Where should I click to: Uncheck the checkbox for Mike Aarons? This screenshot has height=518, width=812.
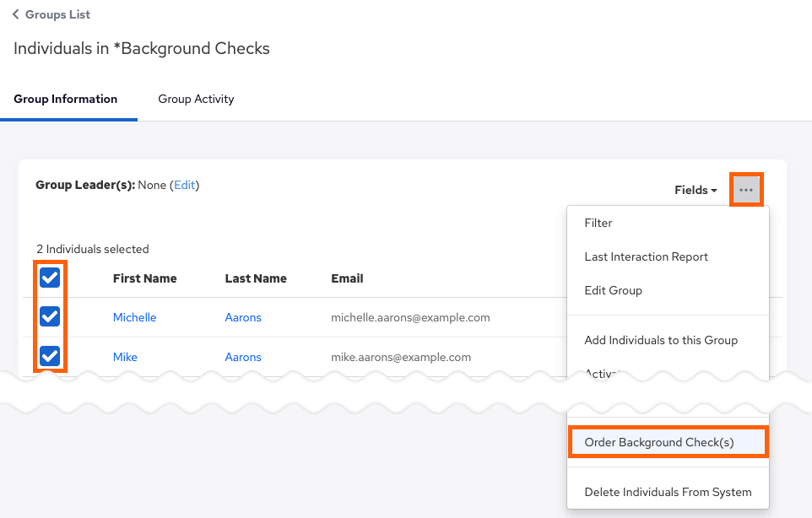(50, 356)
